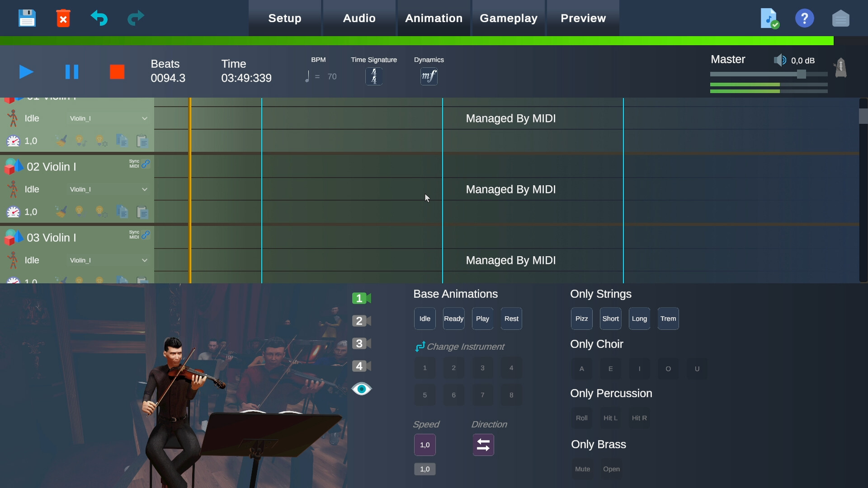Click instrument number 7 under Change Instrument
The height and width of the screenshot is (488, 868).
482,394
